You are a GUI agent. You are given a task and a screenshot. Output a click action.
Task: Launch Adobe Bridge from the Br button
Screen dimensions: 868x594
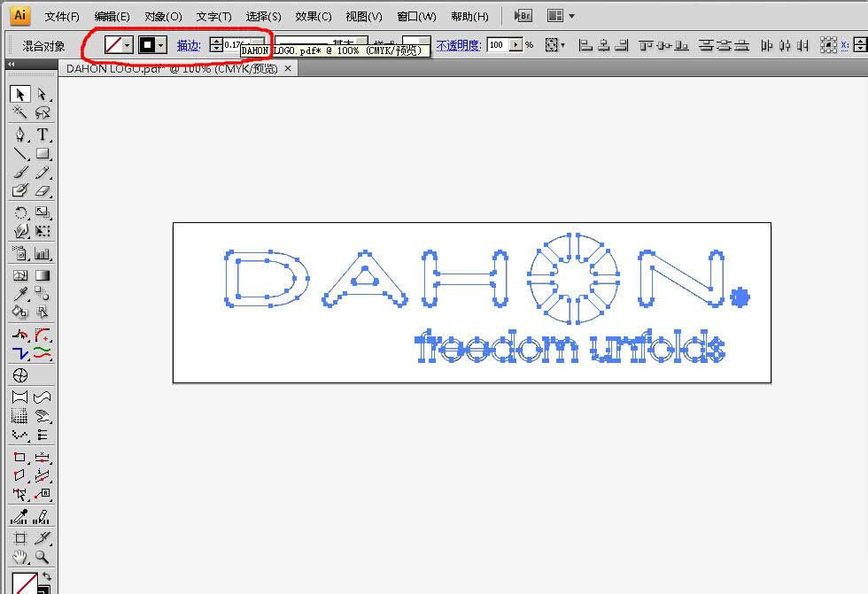(523, 15)
